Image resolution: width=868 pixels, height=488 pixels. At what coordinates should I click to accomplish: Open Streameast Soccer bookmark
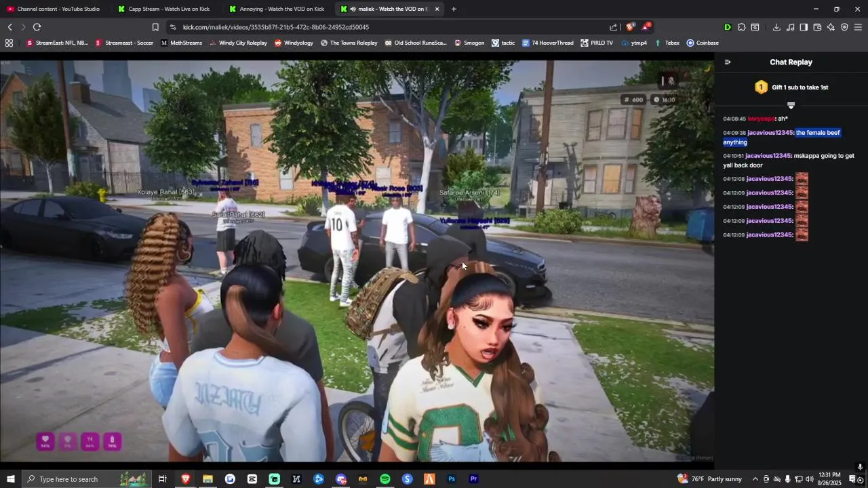click(124, 43)
